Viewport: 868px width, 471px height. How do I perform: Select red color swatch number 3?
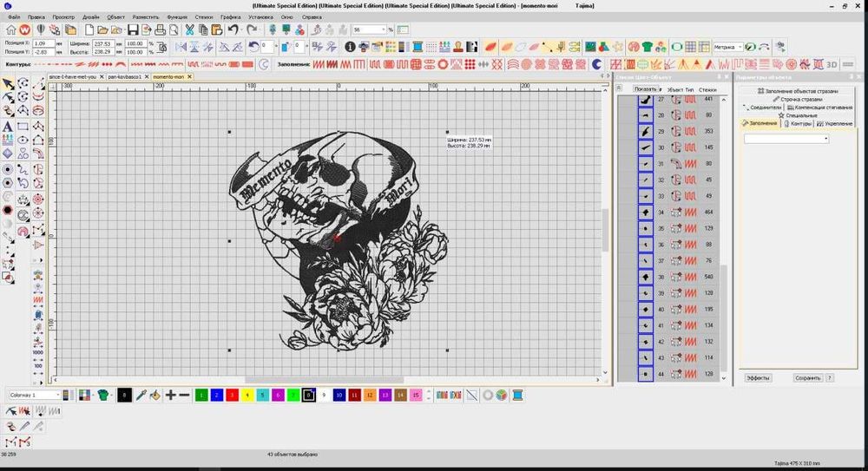(x=232, y=395)
